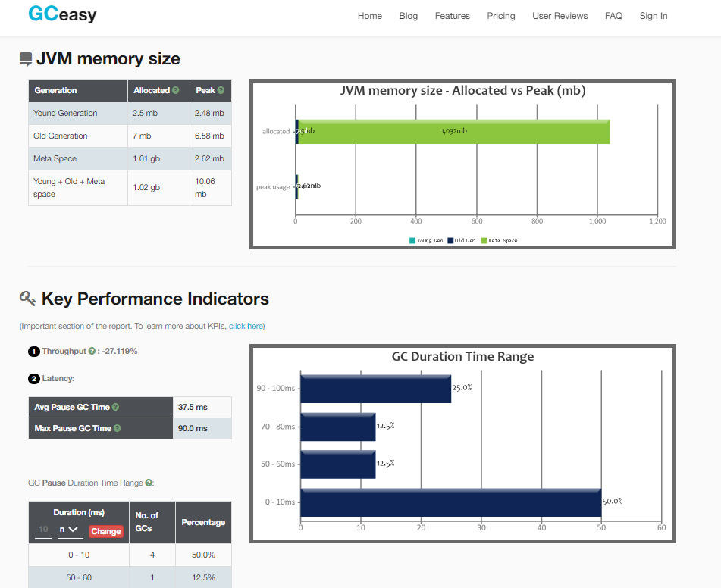Click help icon beside Avg Pause GC Time
Screen dimensions: 721x588
point(115,407)
